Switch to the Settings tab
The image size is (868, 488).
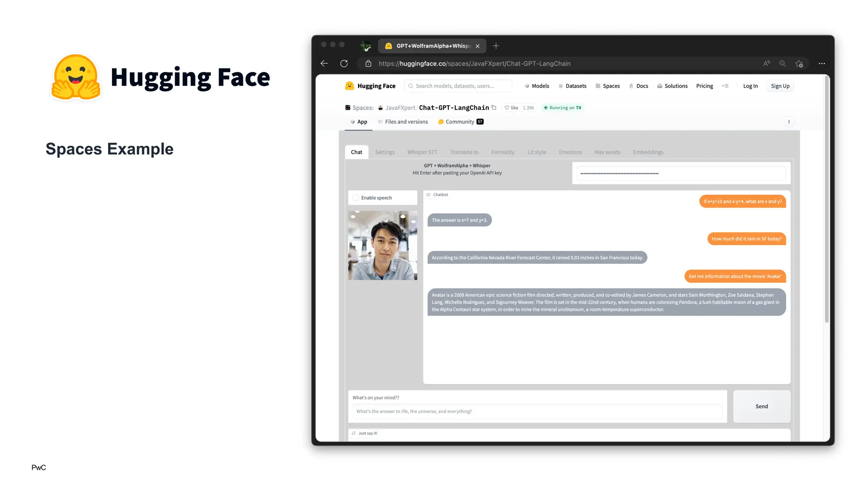(x=385, y=152)
